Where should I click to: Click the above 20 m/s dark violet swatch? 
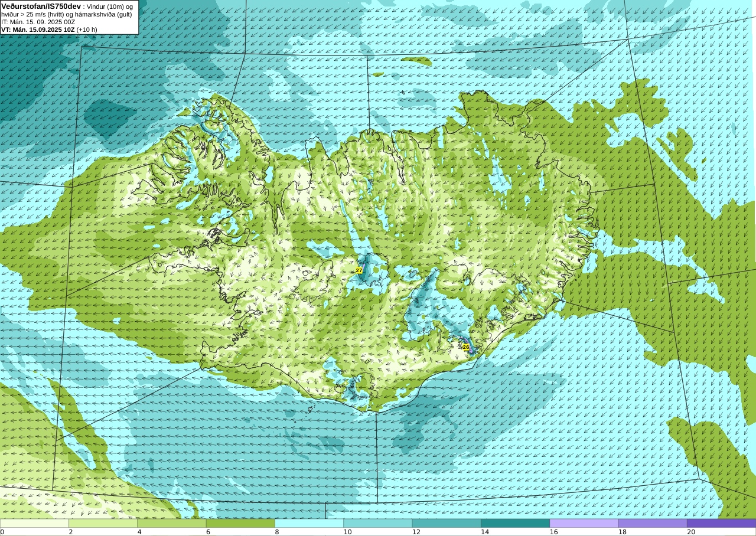pos(721,523)
